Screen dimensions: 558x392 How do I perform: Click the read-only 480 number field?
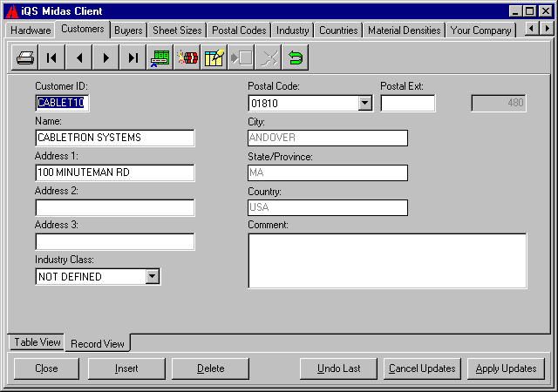[499, 103]
